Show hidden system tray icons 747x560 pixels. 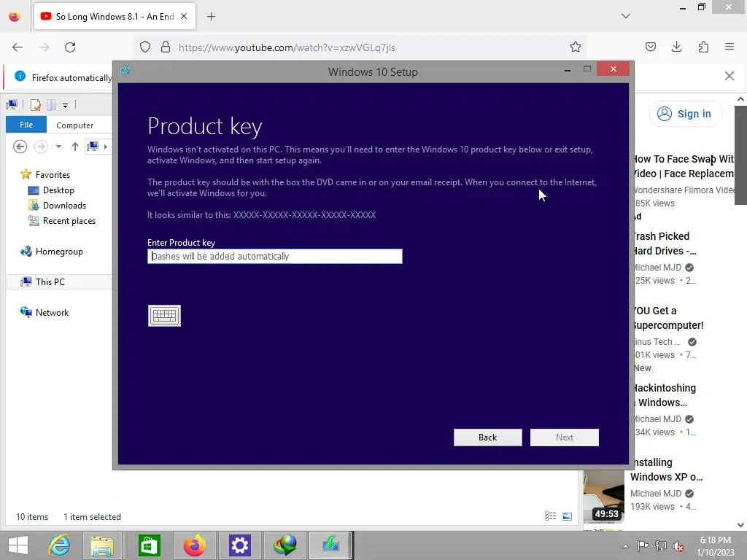[x=625, y=546]
